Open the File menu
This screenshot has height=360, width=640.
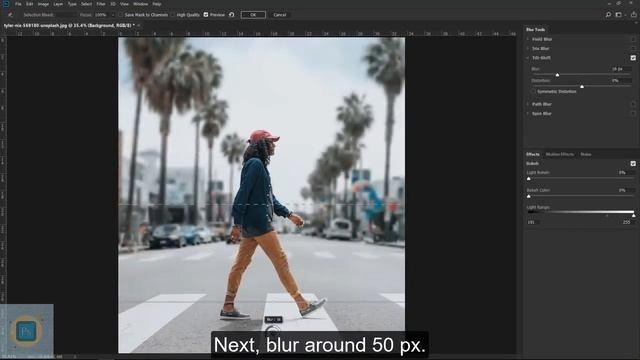coord(18,4)
